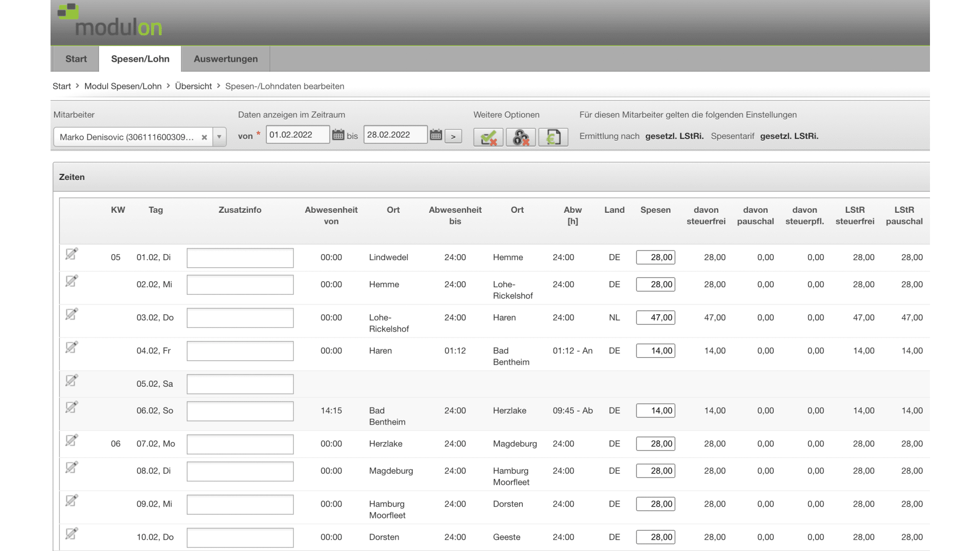Select the Spesen field showing 47,00
This screenshot has width=980, height=551.
(x=655, y=317)
